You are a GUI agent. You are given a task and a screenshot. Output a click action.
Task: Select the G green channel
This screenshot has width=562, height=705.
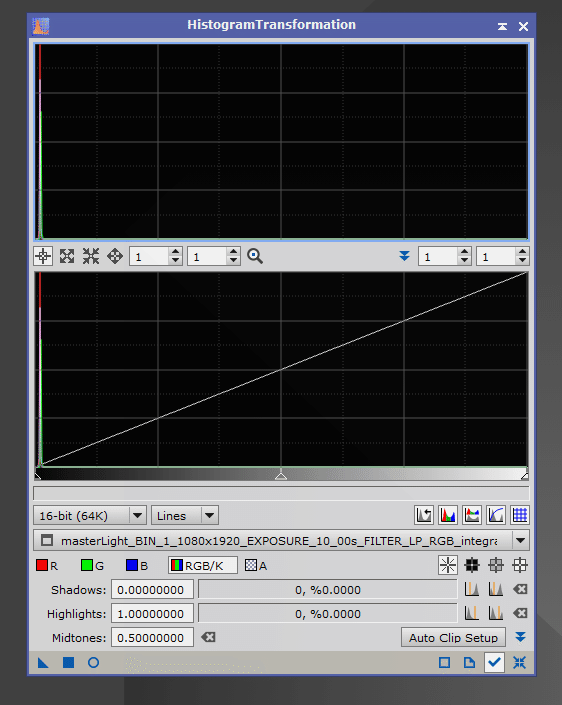[93, 566]
